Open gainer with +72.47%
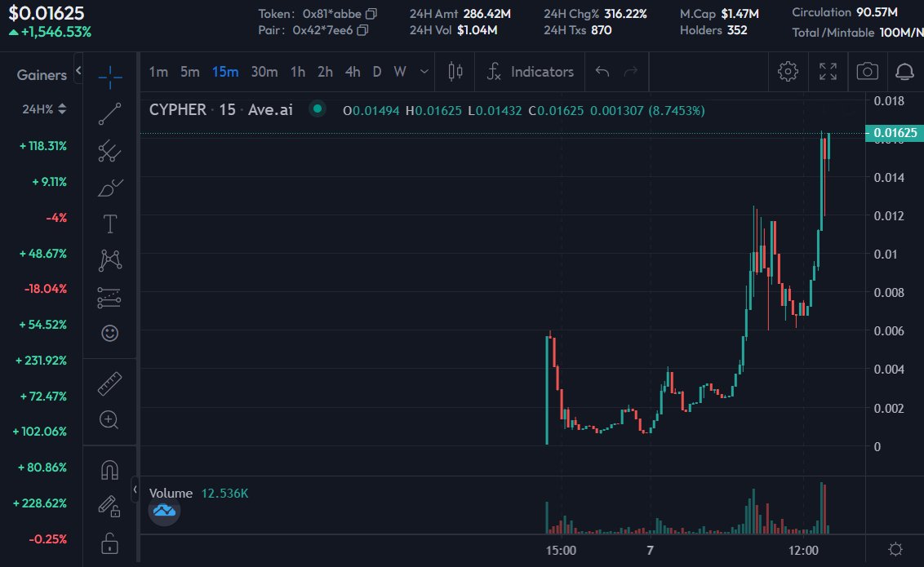This screenshot has width=924, height=567. tap(43, 396)
